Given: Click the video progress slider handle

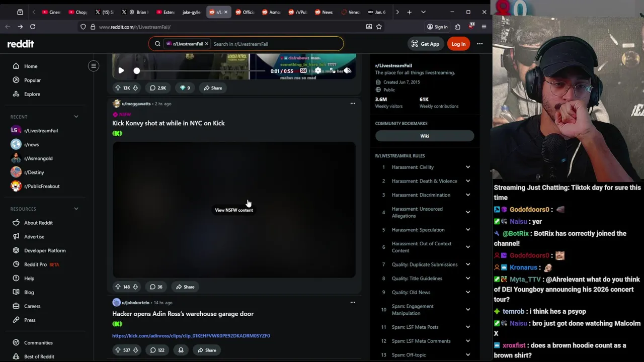Looking at the screenshot, I should point(136,71).
